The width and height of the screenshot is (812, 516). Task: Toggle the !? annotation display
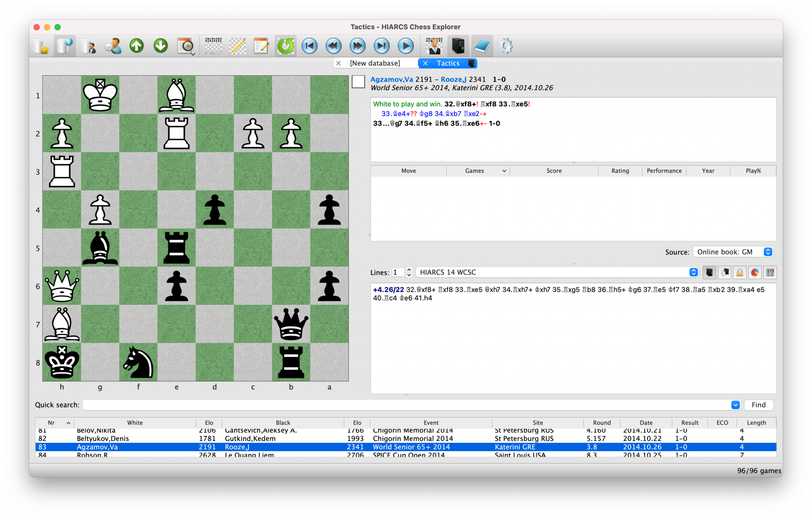pyautogui.click(x=770, y=272)
